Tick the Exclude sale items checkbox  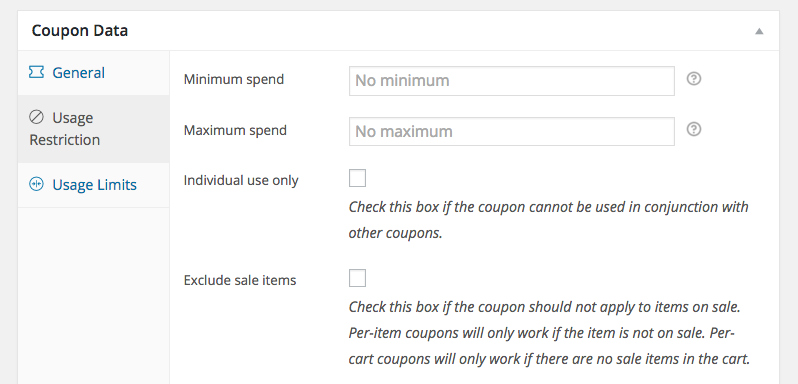coord(357,278)
